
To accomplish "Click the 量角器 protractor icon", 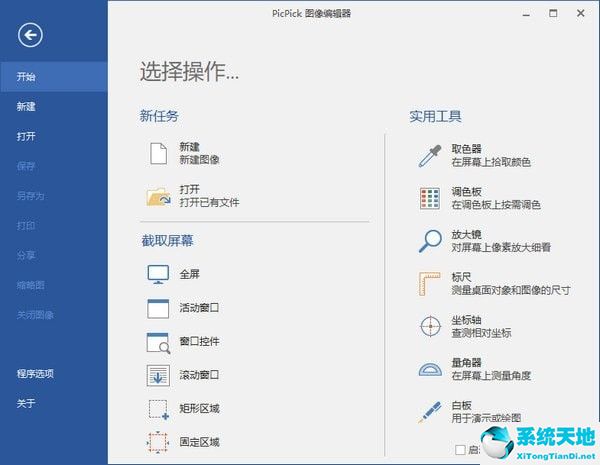I will coord(430,369).
